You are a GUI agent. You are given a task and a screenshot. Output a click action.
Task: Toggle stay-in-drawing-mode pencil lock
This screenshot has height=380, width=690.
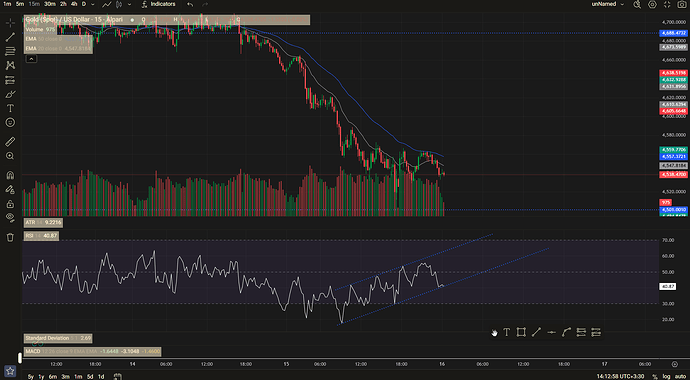10,190
